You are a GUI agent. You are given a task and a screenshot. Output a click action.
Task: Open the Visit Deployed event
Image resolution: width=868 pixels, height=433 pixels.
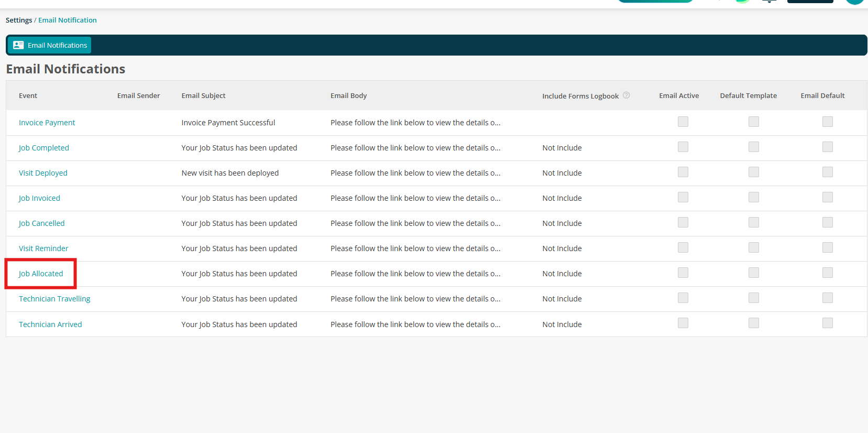[x=43, y=173]
